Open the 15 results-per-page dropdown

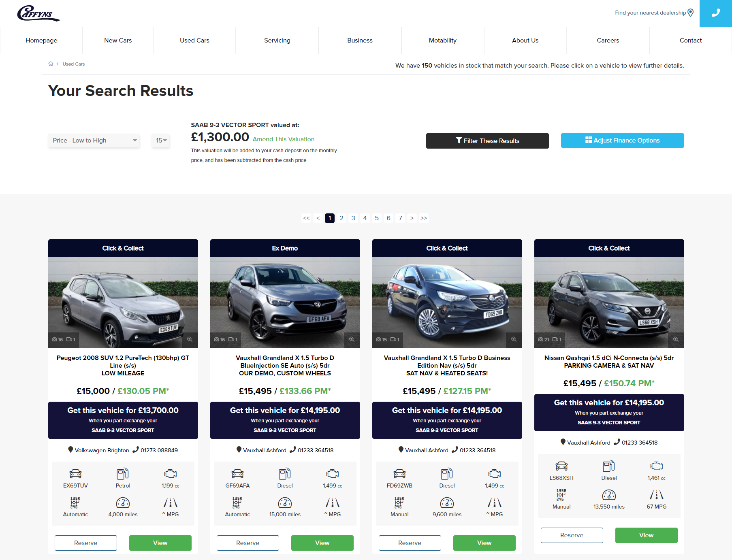pos(161,141)
